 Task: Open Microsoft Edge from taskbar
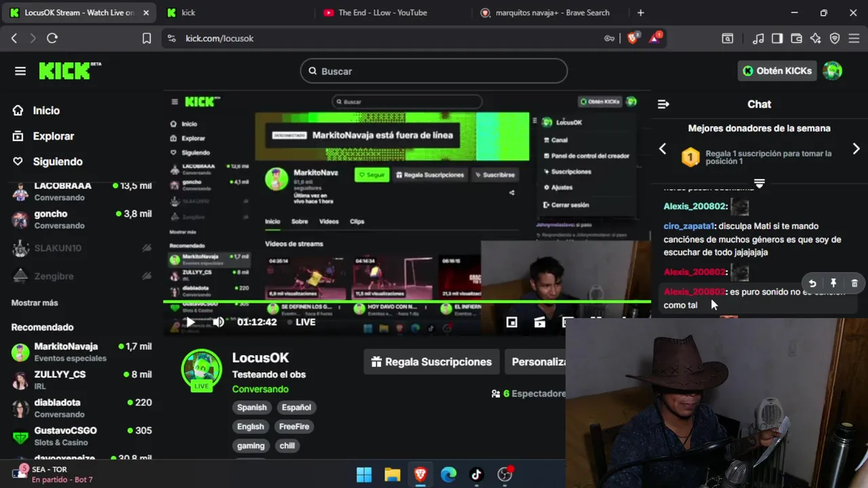(448, 474)
